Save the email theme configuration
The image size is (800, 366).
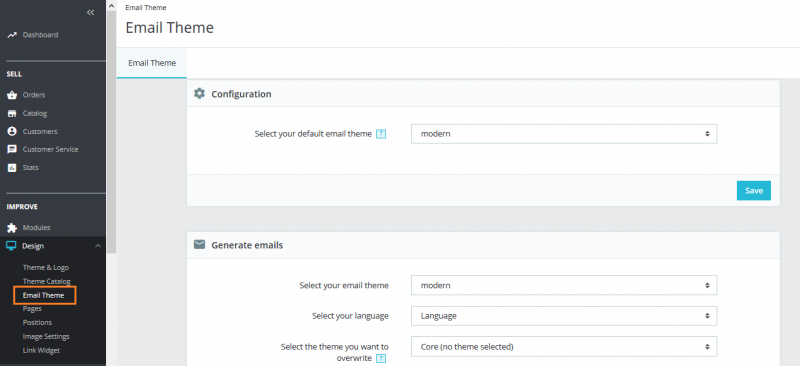[x=754, y=190]
